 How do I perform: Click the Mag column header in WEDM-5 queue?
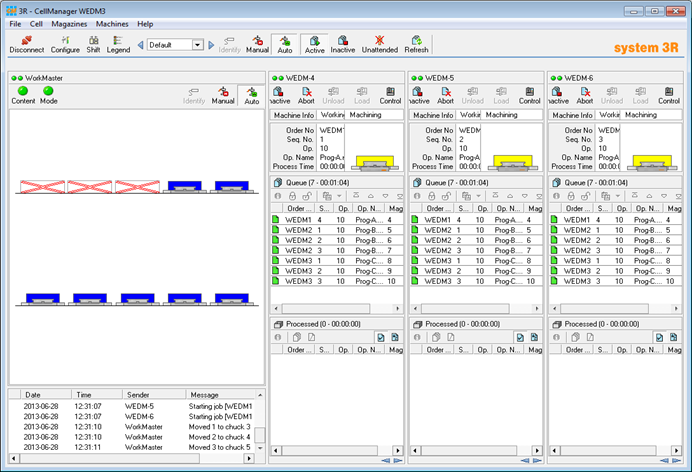[534, 208]
